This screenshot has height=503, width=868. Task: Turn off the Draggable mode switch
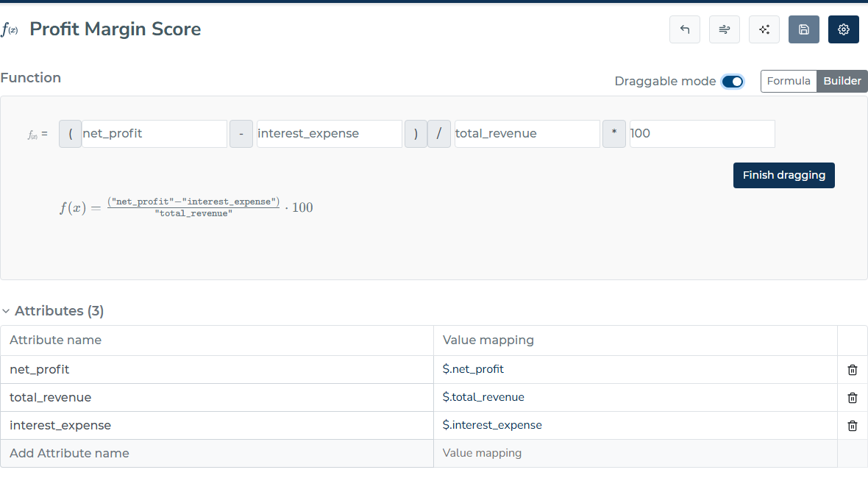tap(733, 82)
